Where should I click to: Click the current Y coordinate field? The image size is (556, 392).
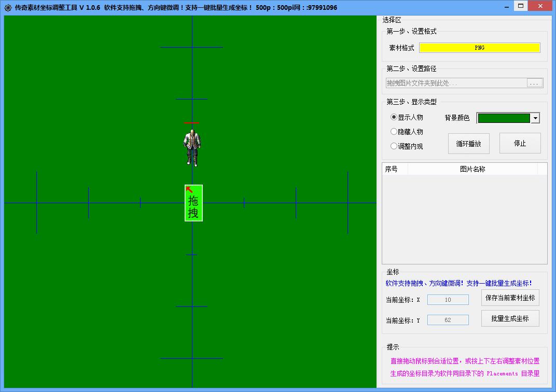coord(448,320)
